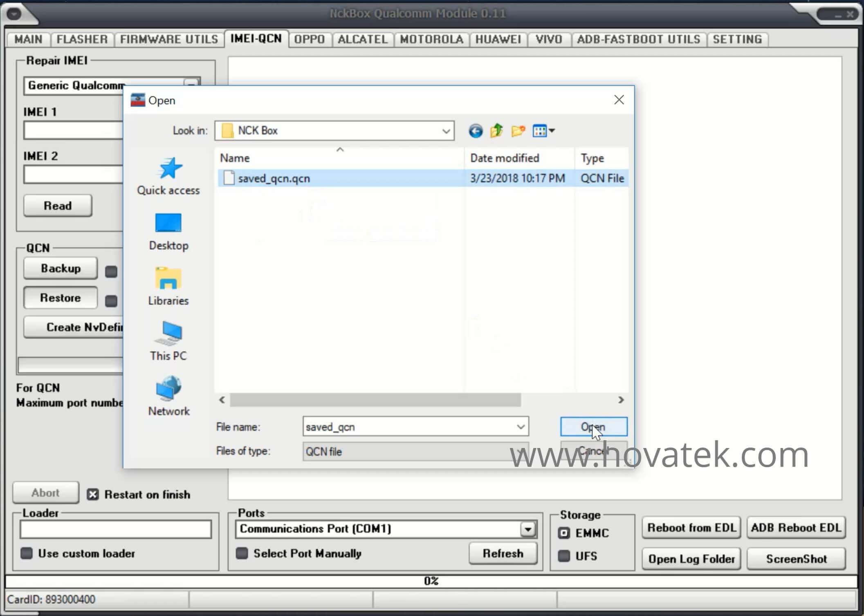Select the '3/23/2018 10:17 PM' date cell

point(518,179)
